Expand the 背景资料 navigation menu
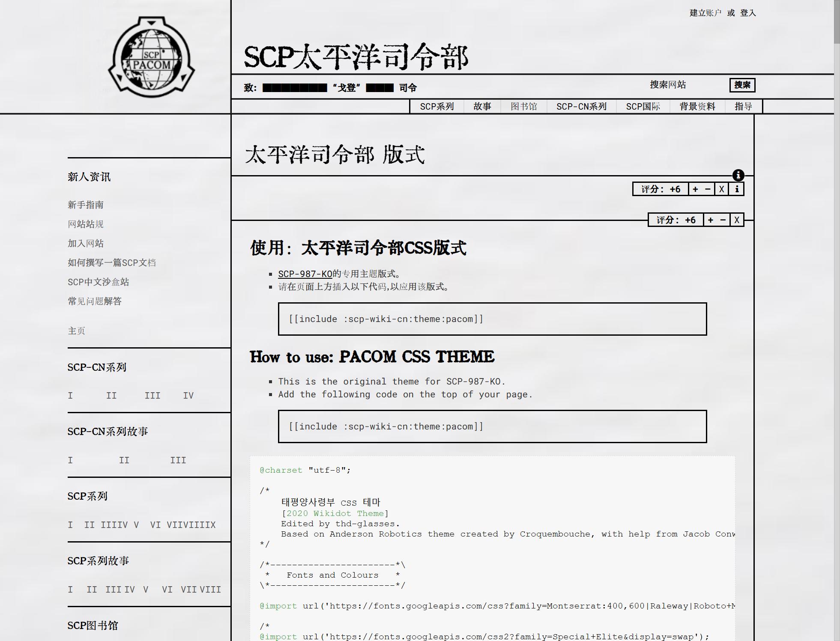 point(697,107)
